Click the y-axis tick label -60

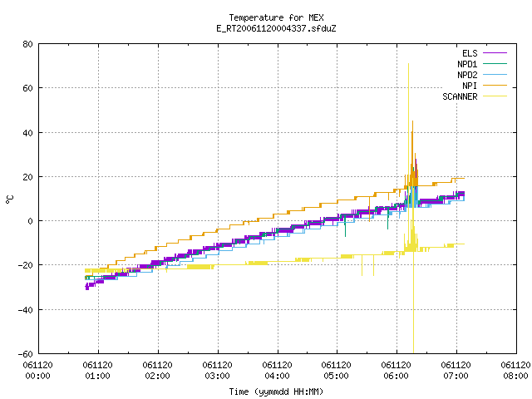tap(26, 354)
